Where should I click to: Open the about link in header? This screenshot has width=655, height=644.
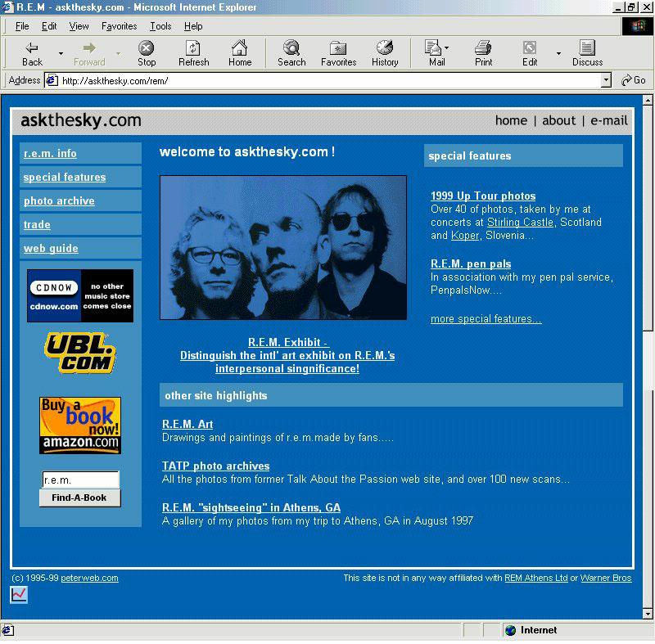(558, 120)
